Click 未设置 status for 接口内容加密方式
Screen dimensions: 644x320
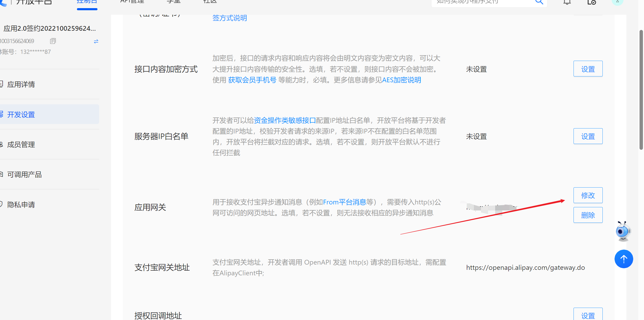pos(476,69)
